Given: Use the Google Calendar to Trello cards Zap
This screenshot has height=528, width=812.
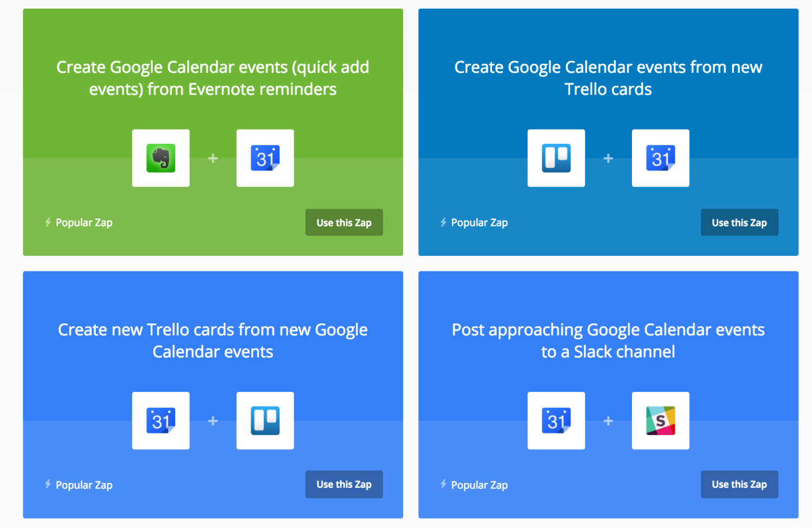Looking at the screenshot, I should tap(344, 484).
